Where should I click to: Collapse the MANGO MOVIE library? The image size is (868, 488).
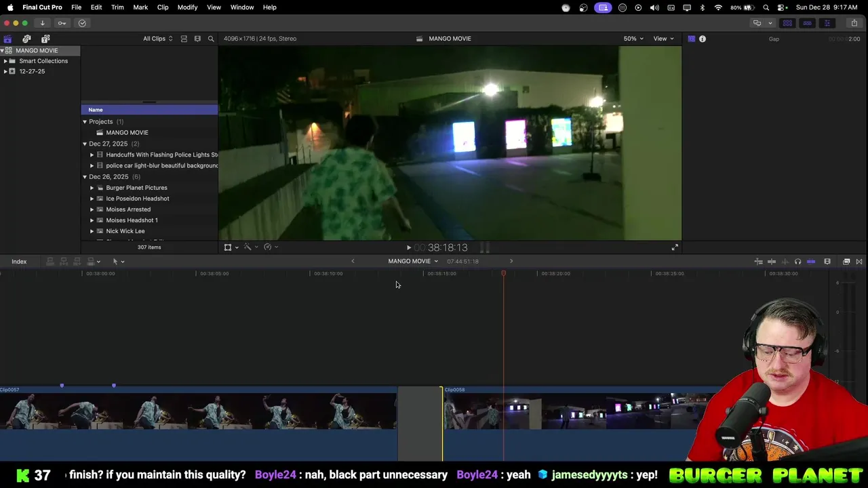[3, 51]
